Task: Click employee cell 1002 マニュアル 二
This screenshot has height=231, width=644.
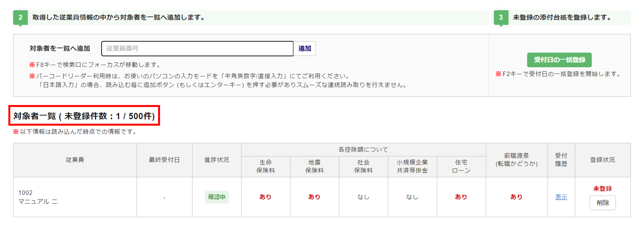Action: click(x=75, y=197)
